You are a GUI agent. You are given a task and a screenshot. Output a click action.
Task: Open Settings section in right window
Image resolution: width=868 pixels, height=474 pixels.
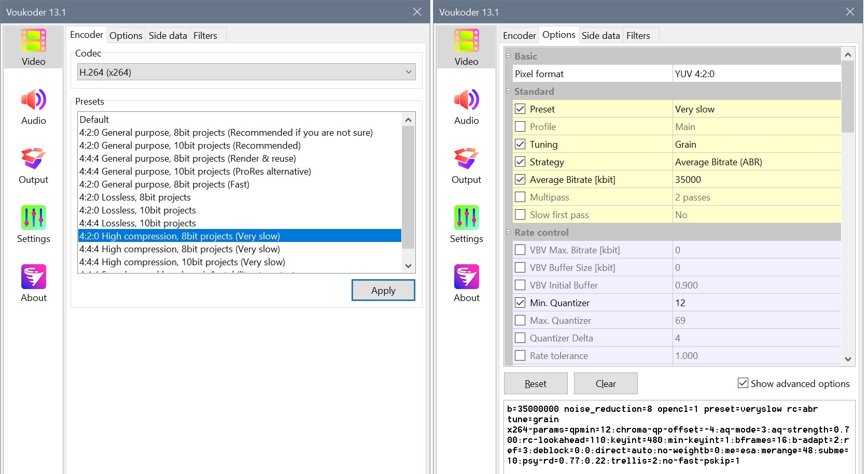466,224
